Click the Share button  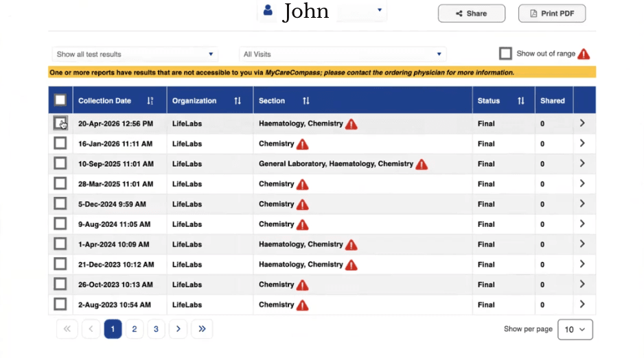pyautogui.click(x=472, y=14)
